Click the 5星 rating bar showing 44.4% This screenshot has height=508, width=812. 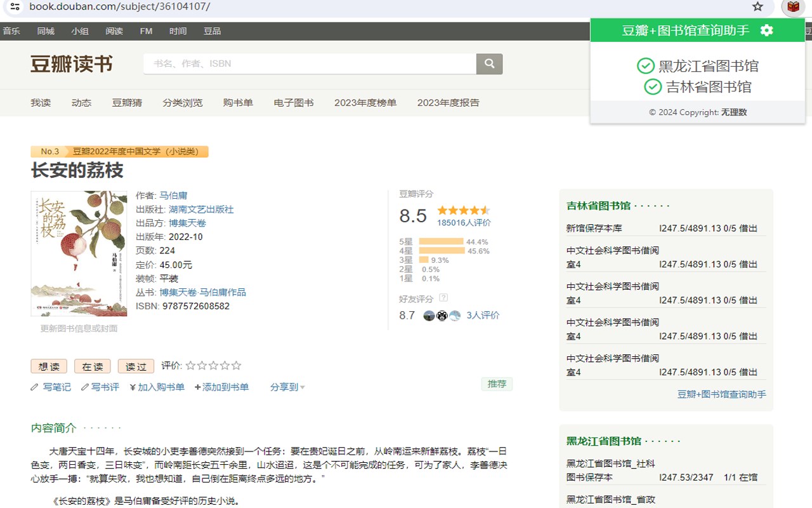[x=442, y=242]
